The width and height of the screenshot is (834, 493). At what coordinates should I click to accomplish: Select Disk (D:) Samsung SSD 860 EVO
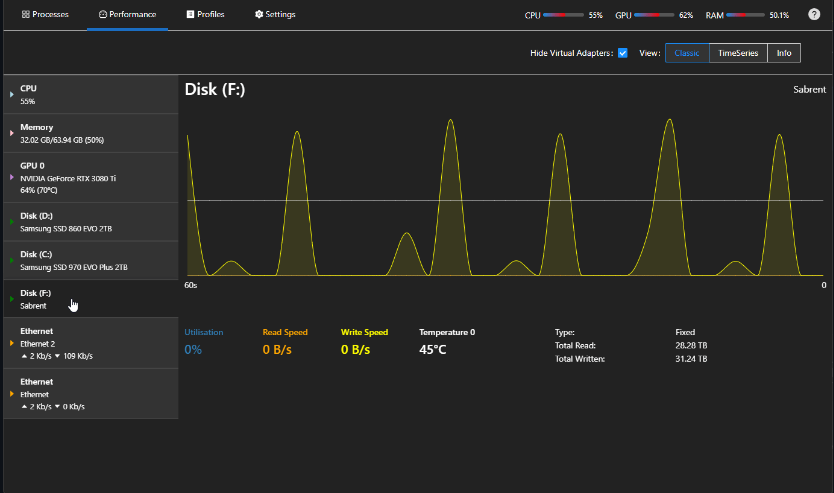pos(91,222)
